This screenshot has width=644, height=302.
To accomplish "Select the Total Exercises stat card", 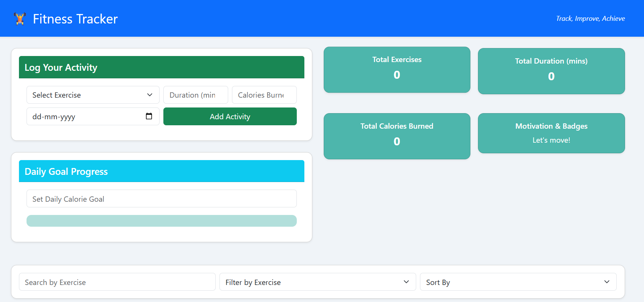I will coord(396,70).
